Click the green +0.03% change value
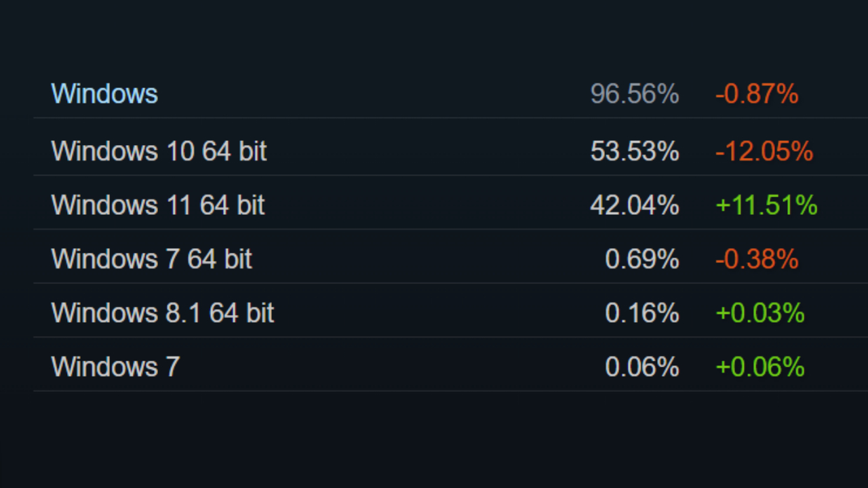868x488 pixels. [759, 313]
